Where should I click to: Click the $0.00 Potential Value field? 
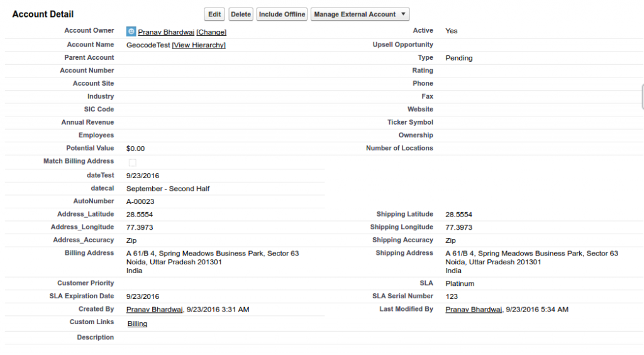point(135,149)
